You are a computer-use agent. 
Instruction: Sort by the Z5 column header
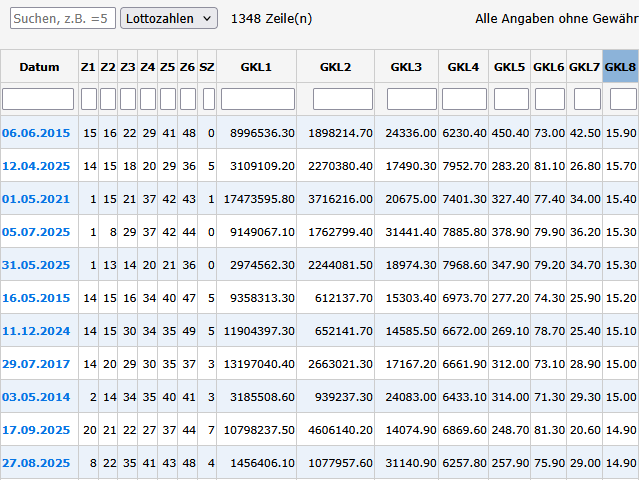[x=167, y=66]
